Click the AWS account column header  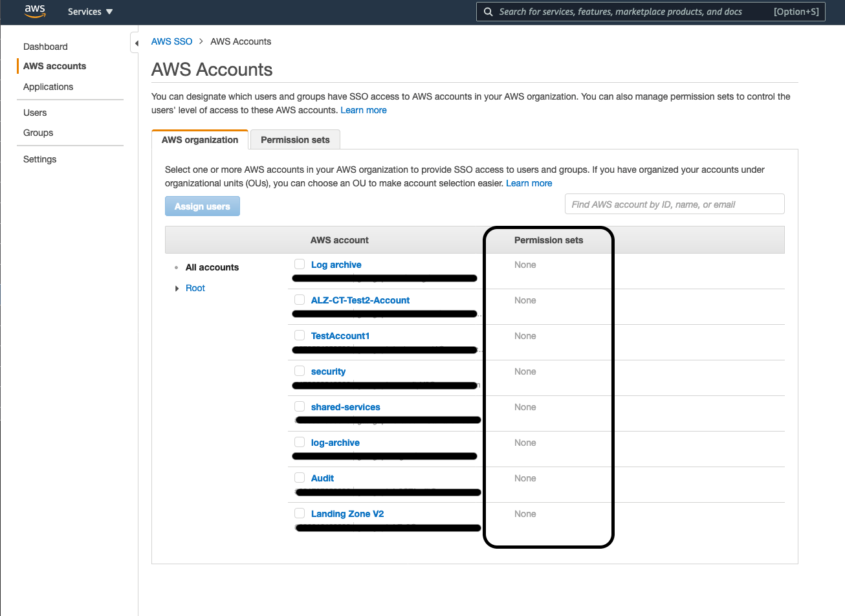pos(340,240)
